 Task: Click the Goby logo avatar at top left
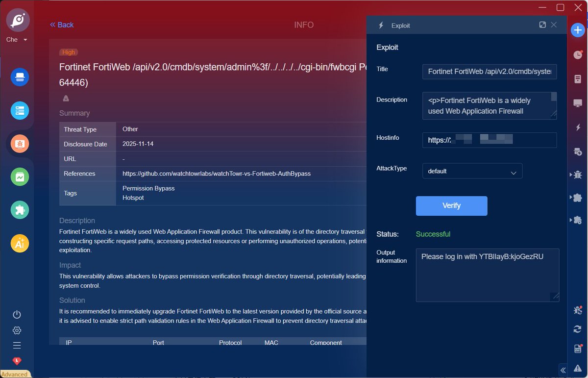[x=18, y=20]
